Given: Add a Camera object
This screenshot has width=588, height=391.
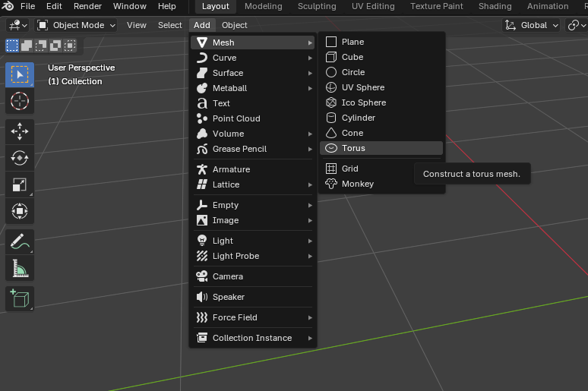Looking at the screenshot, I should [253, 276].
